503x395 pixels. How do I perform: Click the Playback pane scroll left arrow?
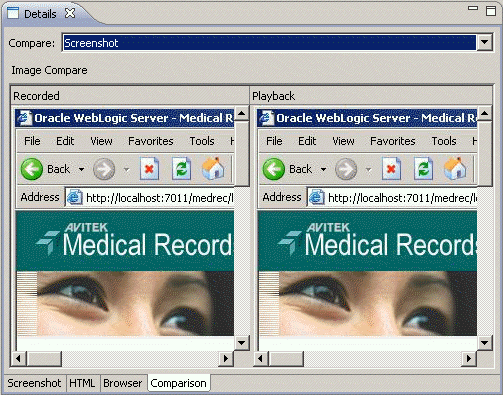[x=261, y=359]
